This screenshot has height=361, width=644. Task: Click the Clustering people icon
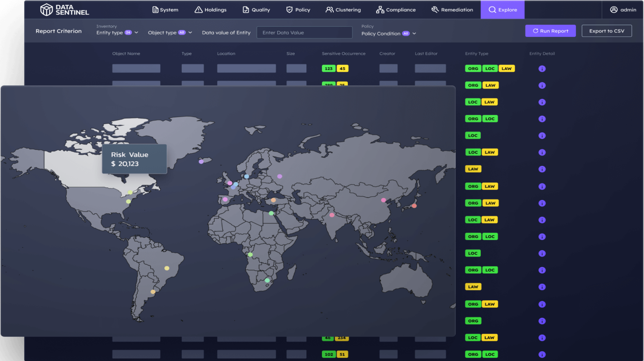pyautogui.click(x=329, y=10)
